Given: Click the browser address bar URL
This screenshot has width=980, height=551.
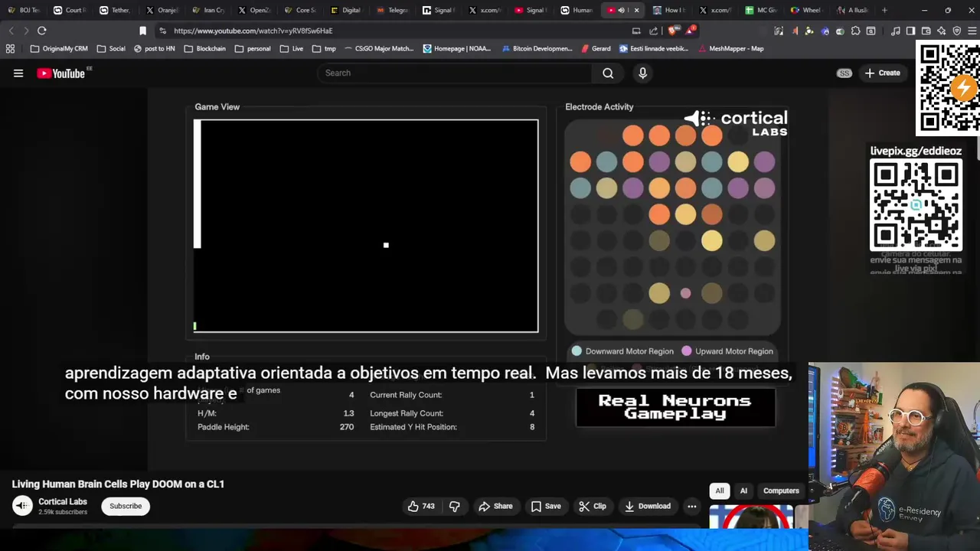Looking at the screenshot, I should [x=253, y=31].
